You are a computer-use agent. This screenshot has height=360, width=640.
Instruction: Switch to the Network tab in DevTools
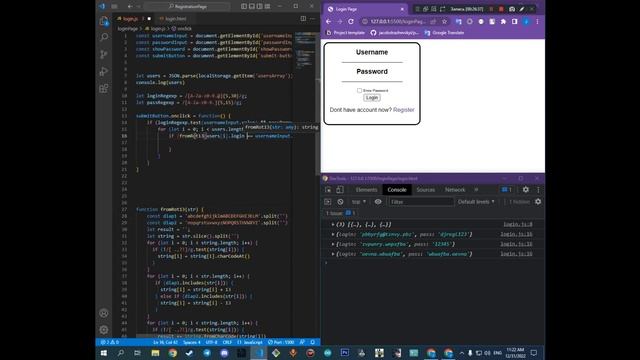[x=455, y=190]
